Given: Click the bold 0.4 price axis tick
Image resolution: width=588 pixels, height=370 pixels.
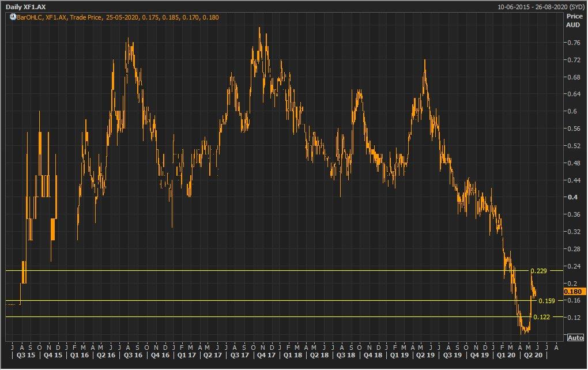Looking at the screenshot, I should [x=572, y=197].
